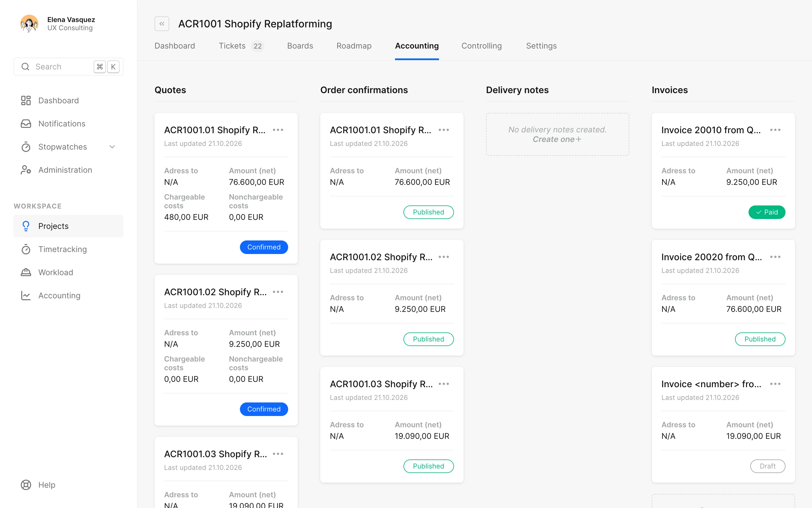Open options for Invoice <number> draft
Image resolution: width=812 pixels, height=508 pixels.
click(775, 384)
